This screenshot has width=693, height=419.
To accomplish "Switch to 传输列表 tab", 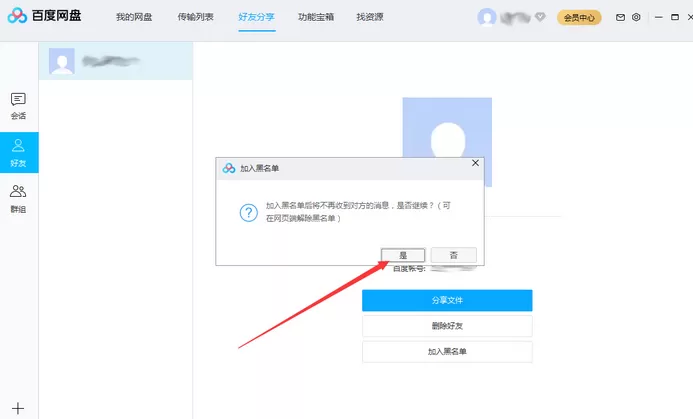I will pyautogui.click(x=195, y=17).
